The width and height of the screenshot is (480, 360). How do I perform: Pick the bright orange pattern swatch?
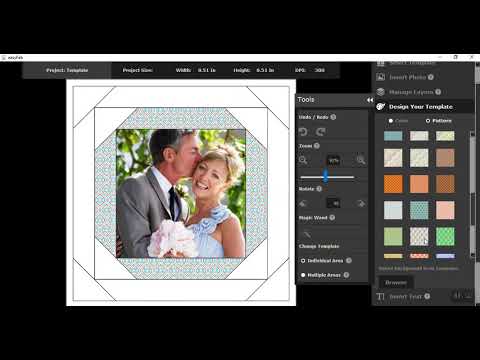pyautogui.click(x=393, y=184)
